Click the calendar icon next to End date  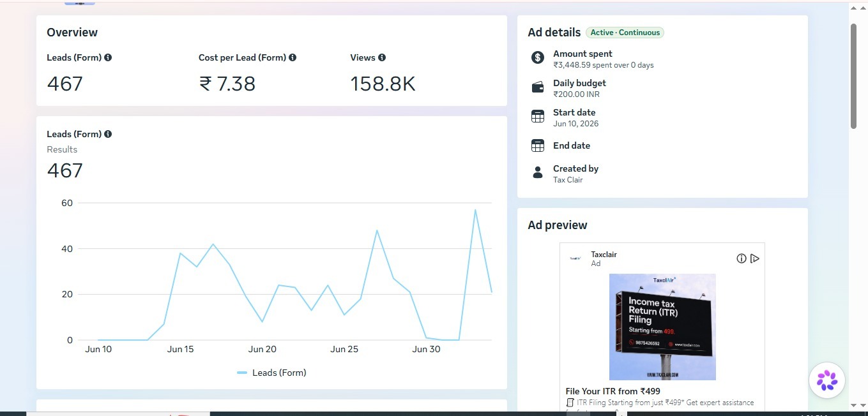coord(538,145)
